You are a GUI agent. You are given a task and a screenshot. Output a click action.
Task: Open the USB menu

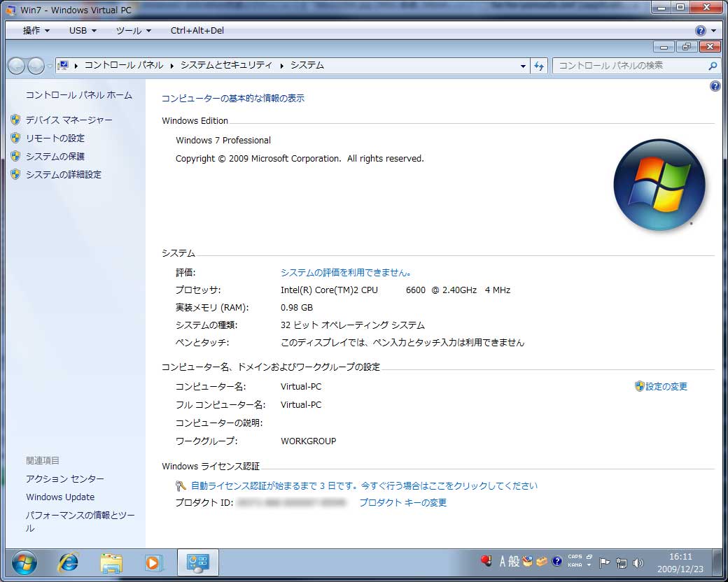pos(83,31)
